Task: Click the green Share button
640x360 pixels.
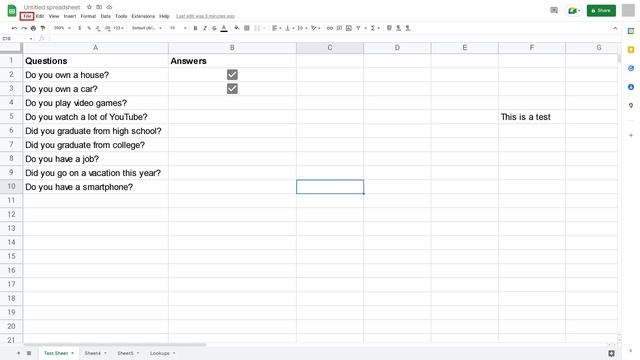Action: pos(601,11)
